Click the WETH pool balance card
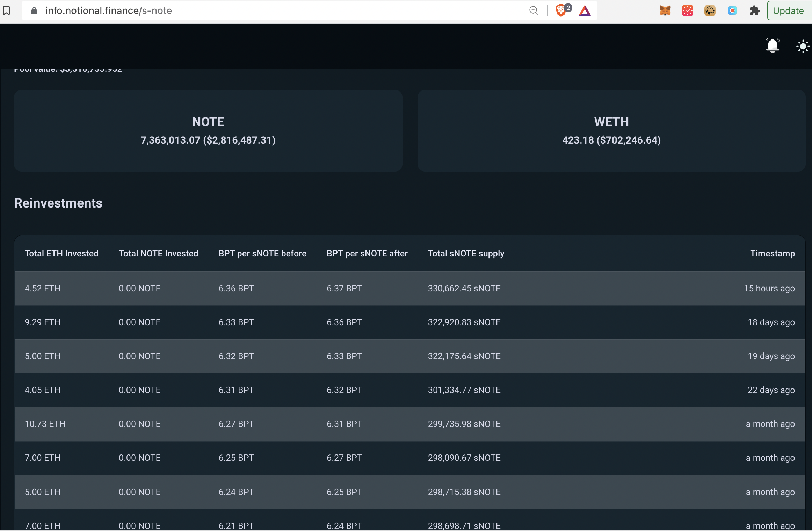The height and width of the screenshot is (531, 812). (x=611, y=131)
